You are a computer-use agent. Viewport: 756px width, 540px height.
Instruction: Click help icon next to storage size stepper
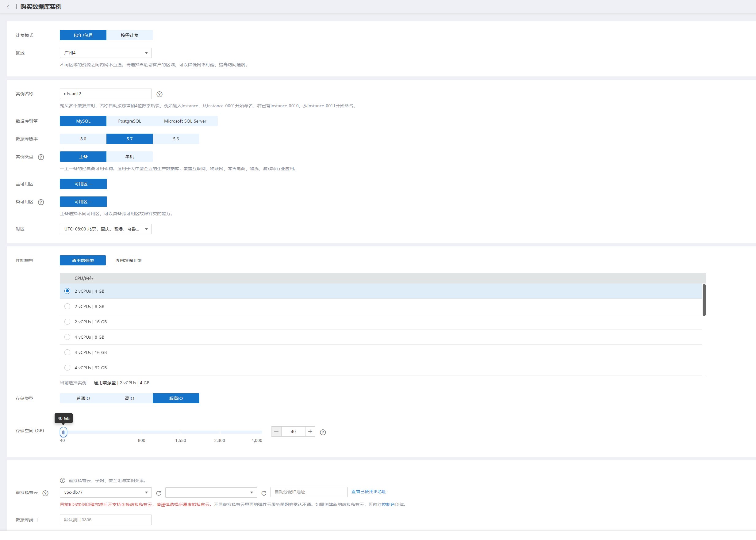pyautogui.click(x=323, y=432)
